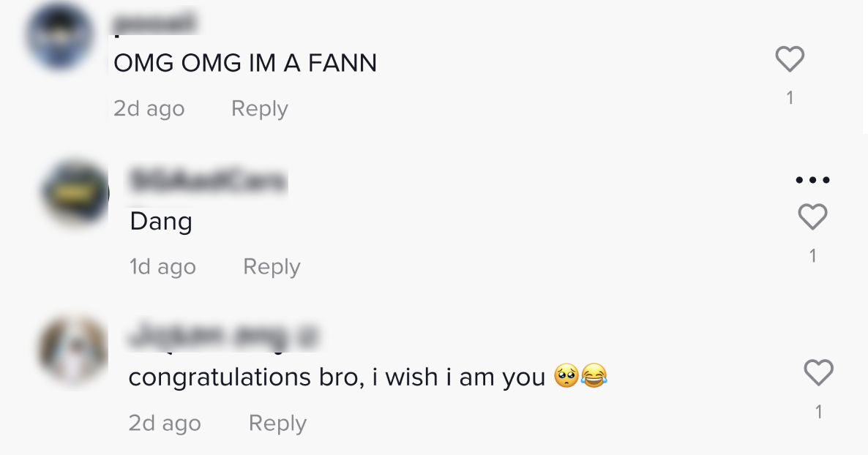Like the "OMG OMG IM A FANN" comment
Image resolution: width=868 pixels, height=455 pixels.
tap(790, 59)
